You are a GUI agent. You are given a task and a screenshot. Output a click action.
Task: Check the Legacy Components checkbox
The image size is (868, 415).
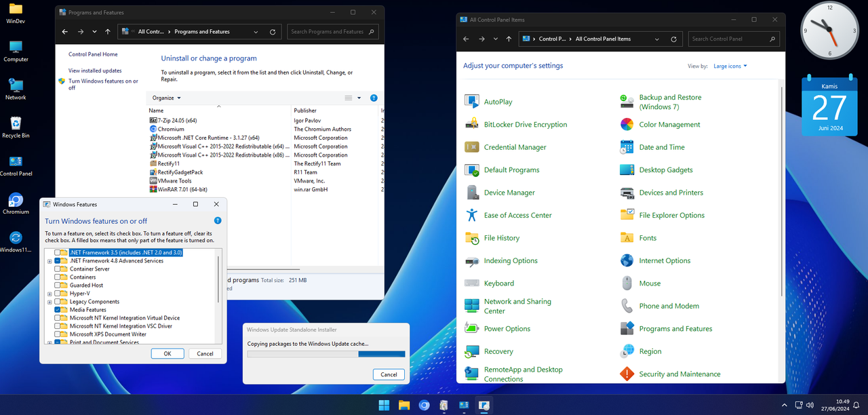pos(58,301)
